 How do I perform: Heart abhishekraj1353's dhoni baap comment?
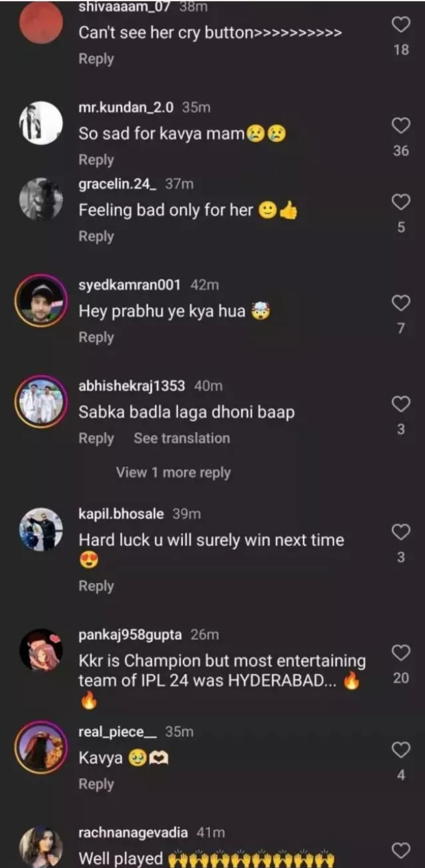(401, 404)
